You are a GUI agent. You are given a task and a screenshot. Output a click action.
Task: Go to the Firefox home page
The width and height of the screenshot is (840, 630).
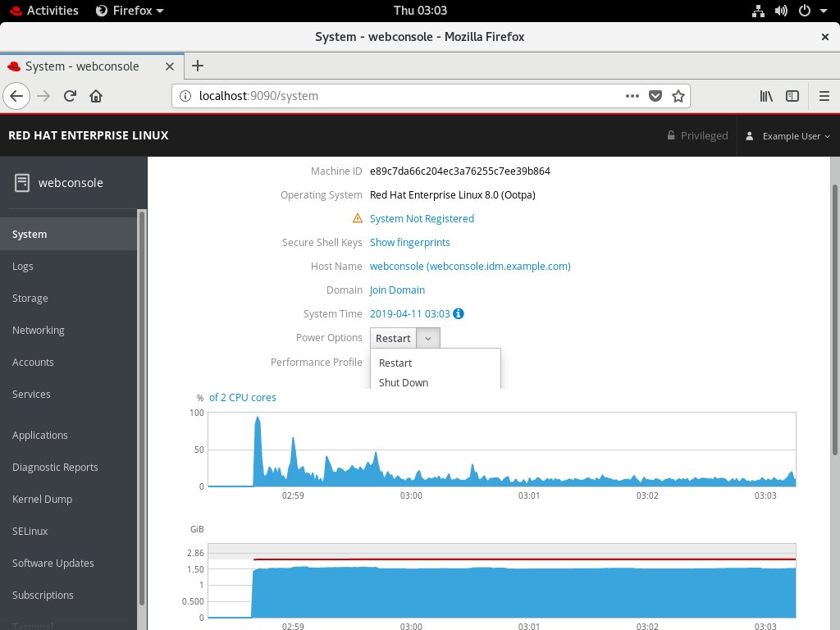click(96, 97)
